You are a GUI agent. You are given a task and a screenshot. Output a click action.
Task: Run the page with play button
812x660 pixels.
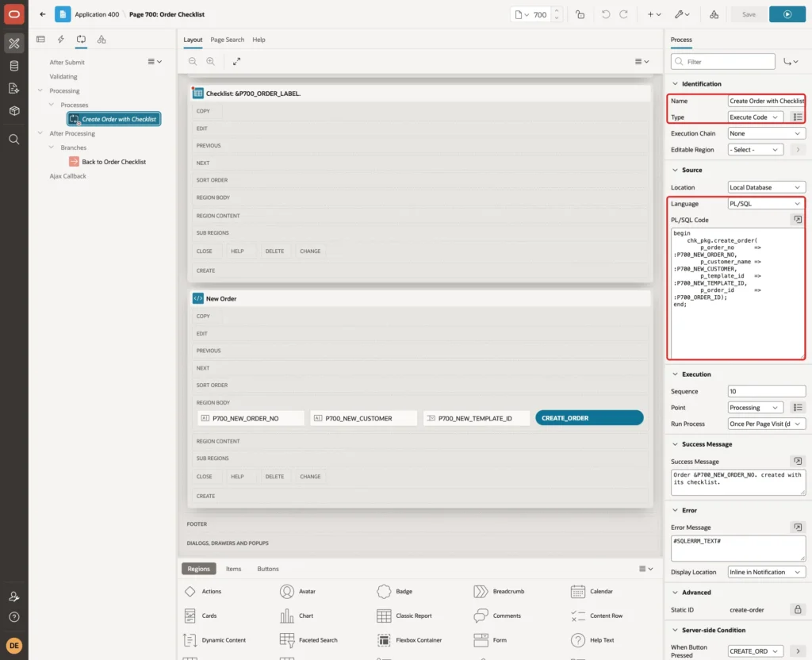(787, 14)
